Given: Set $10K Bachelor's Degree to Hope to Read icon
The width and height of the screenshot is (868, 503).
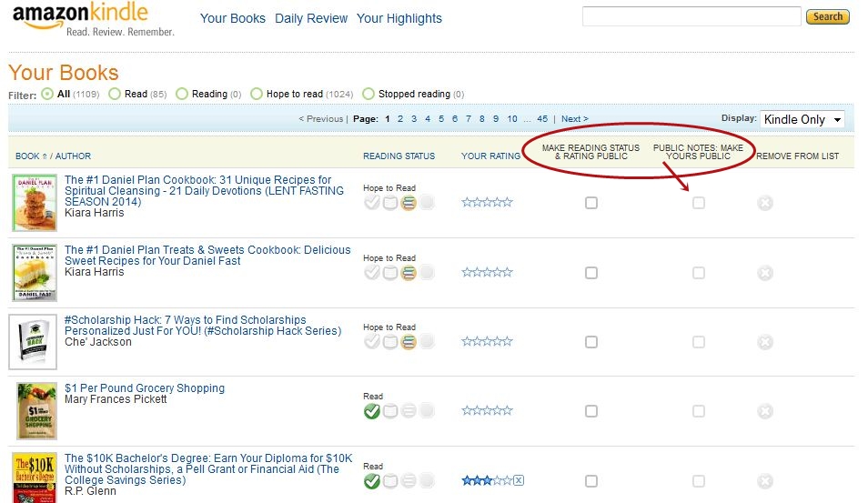Looking at the screenshot, I should click(409, 481).
